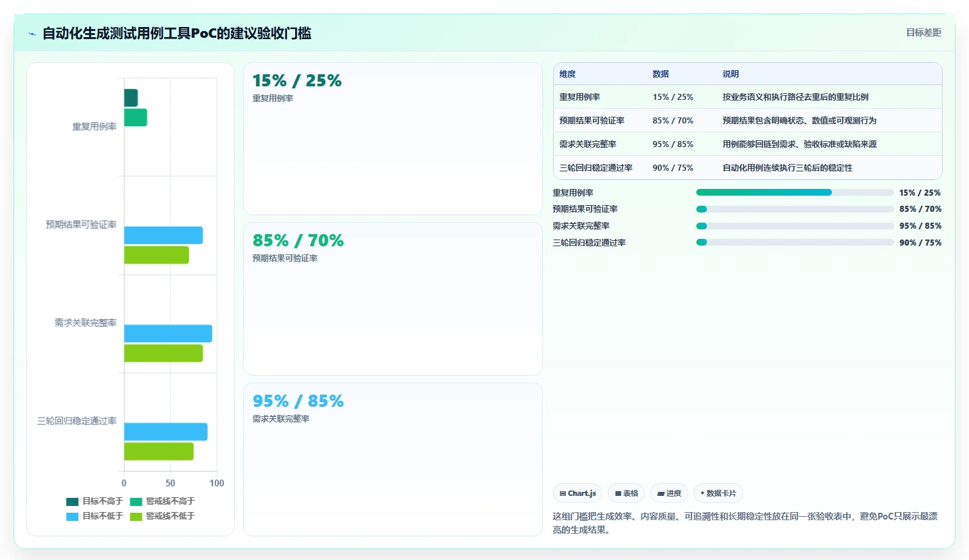This screenshot has width=969, height=560.
Task: Click the 三轮回归稳定通过率 chart axis label
Action: click(77, 421)
